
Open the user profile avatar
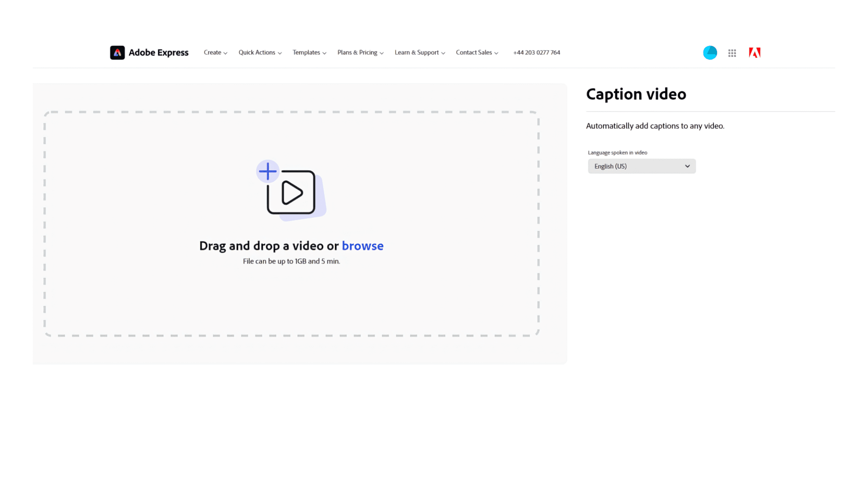tap(710, 53)
